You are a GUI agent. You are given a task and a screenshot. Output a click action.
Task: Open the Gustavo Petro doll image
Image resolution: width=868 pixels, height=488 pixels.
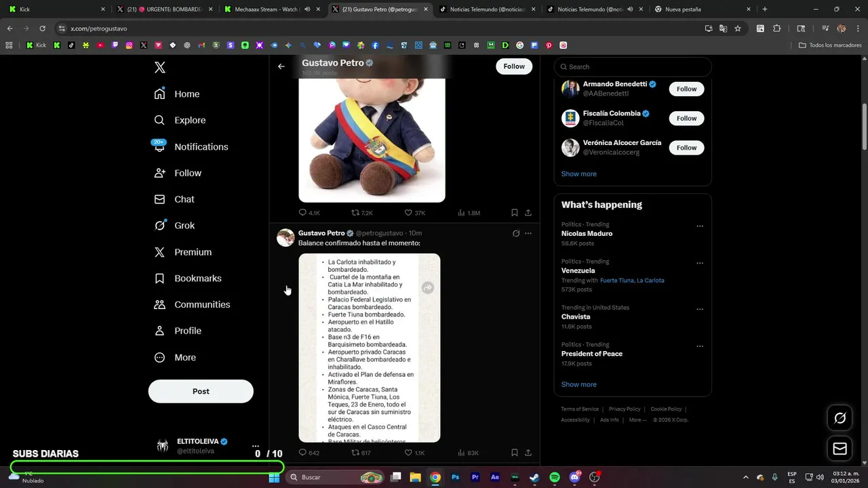pos(372,140)
